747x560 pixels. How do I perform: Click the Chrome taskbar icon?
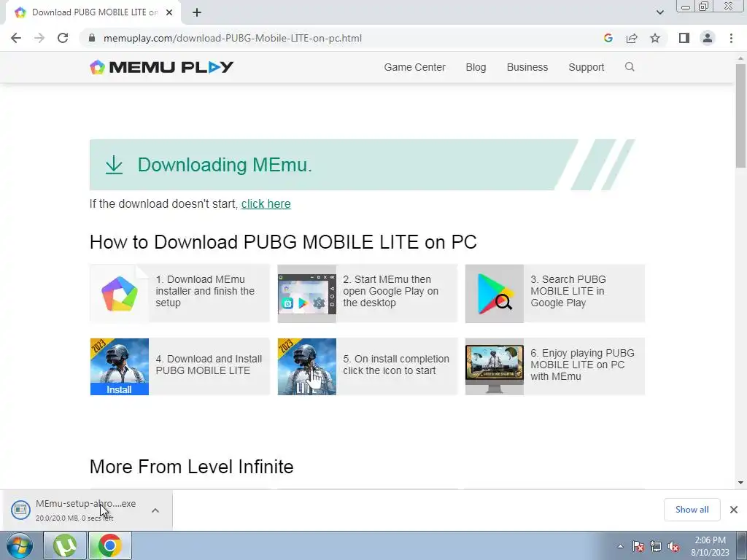[x=109, y=545]
